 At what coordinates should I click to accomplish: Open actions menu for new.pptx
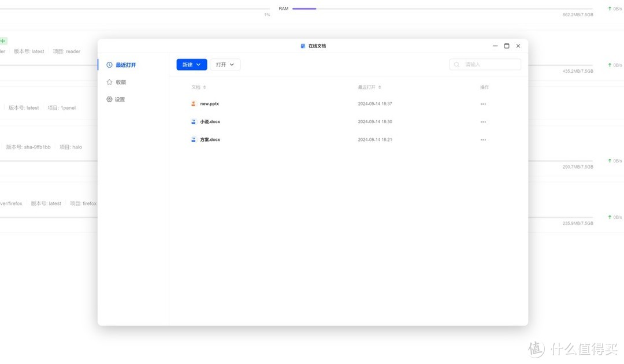coord(483,103)
